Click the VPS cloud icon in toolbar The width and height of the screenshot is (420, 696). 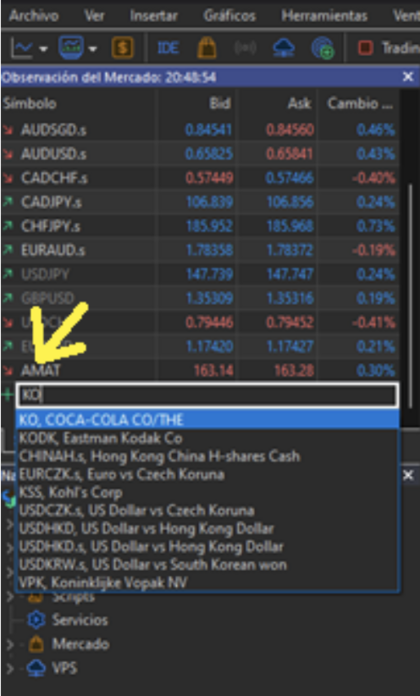(284, 47)
